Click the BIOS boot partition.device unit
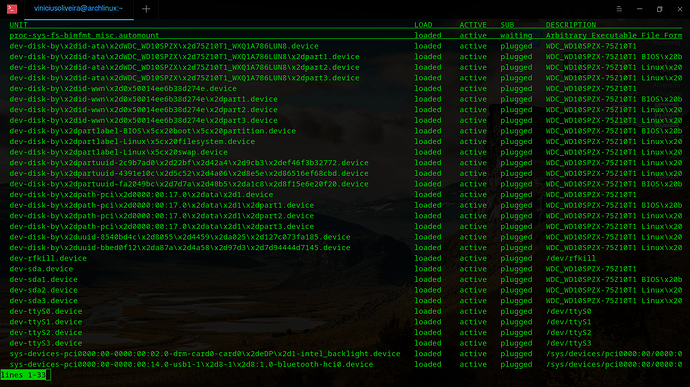The width and height of the screenshot is (690, 387). tap(152, 131)
